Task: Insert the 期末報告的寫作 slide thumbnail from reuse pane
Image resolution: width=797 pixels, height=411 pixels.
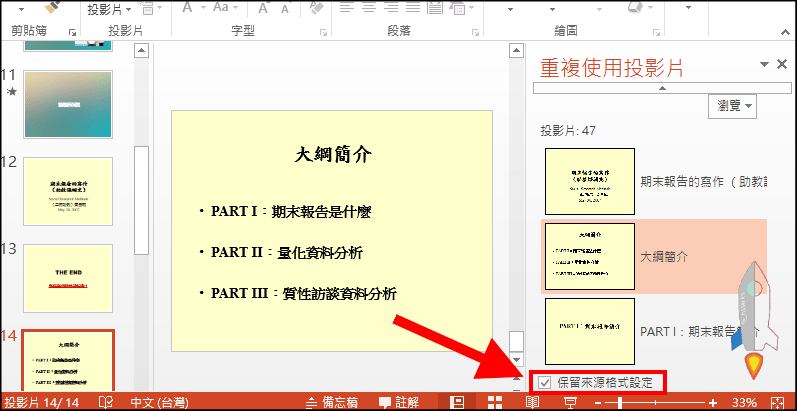Action: (x=590, y=181)
